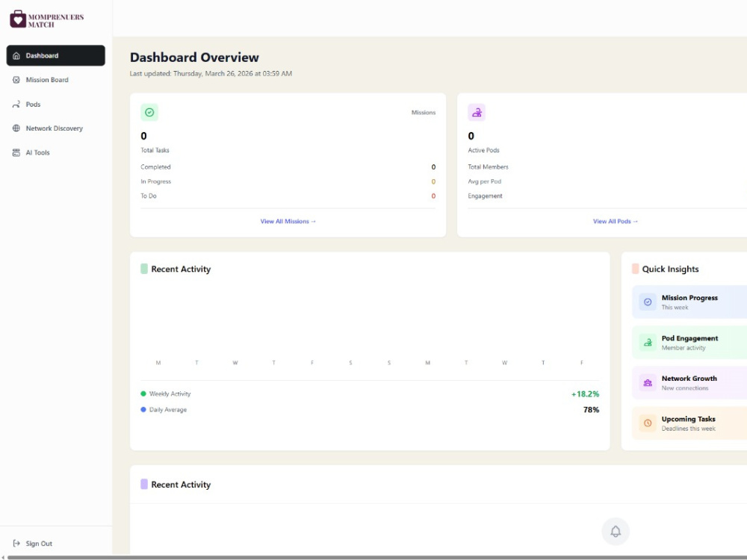The image size is (747, 560).
Task: Click the Missions label in tasks card
Action: point(424,113)
